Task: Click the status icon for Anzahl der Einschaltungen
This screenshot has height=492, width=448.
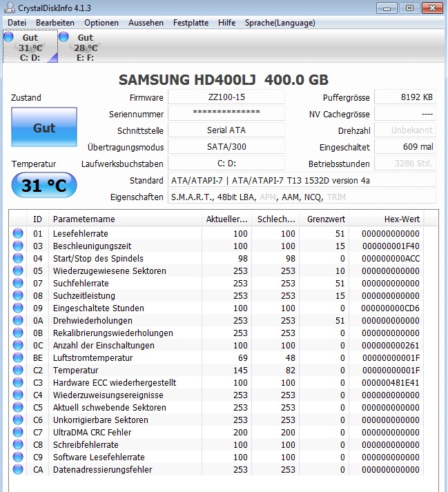Action: pos(18,345)
